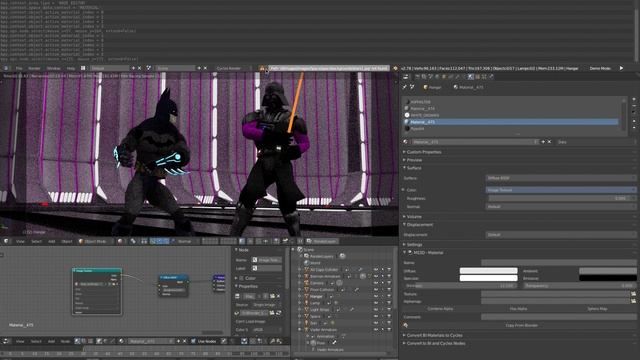This screenshot has height=360, width=640.
Task: Toggle visibility eye for Camera row
Action: click(376, 283)
